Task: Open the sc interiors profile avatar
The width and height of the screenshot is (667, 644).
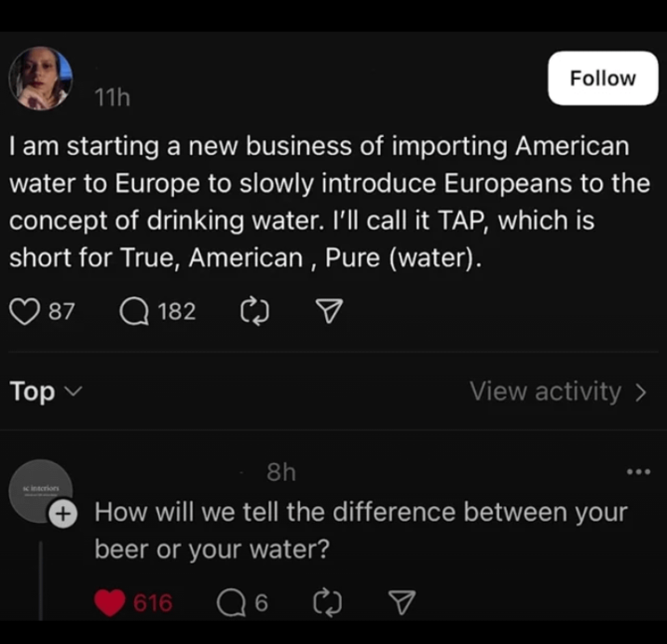Action: point(41,489)
